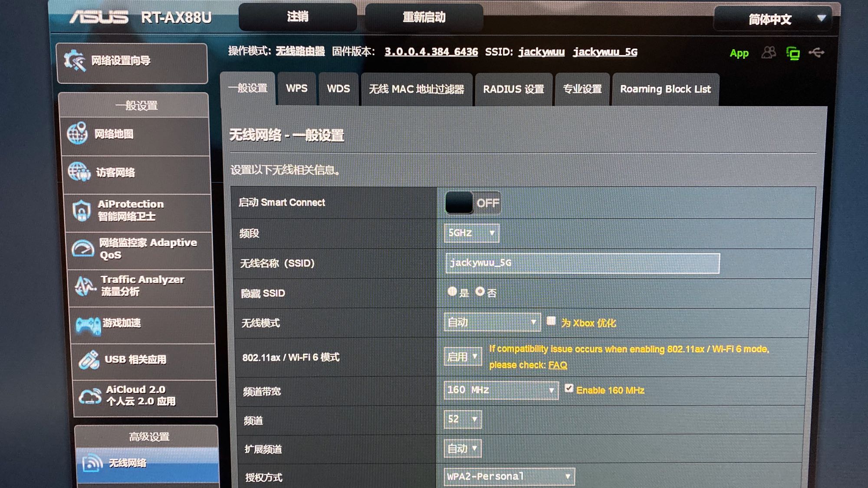Open the USB application icon
Screen dimensions: 868x488
coord(89,360)
